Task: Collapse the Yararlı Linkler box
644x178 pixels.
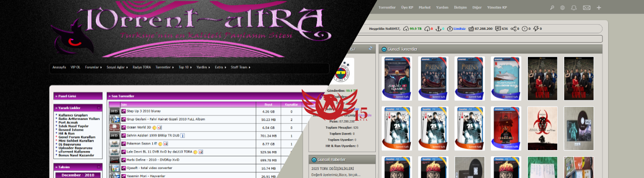Action: coord(99,107)
